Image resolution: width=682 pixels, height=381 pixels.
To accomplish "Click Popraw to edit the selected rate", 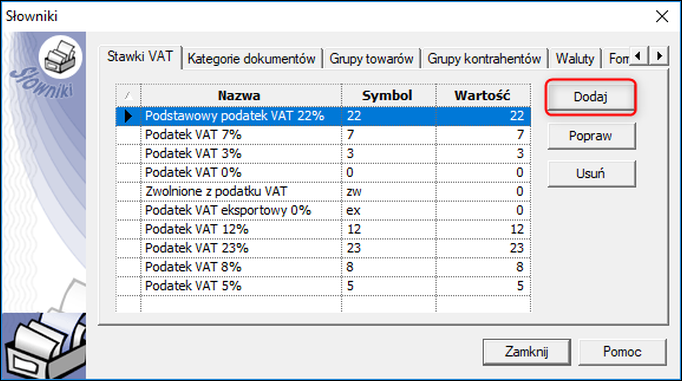I will coord(590,136).
